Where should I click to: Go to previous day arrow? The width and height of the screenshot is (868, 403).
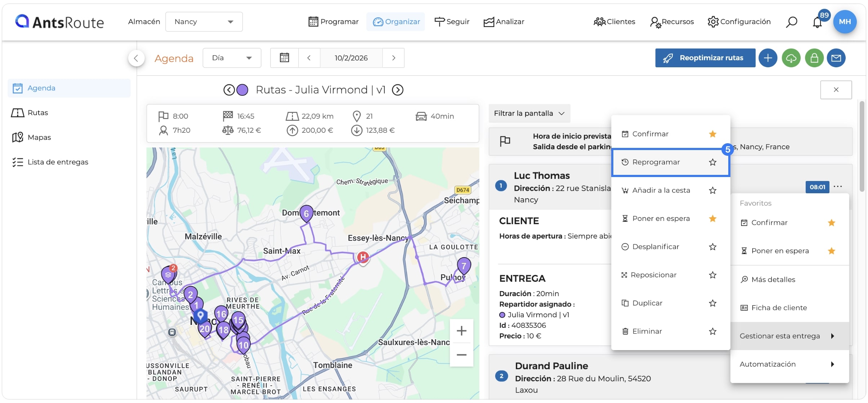[x=309, y=58]
